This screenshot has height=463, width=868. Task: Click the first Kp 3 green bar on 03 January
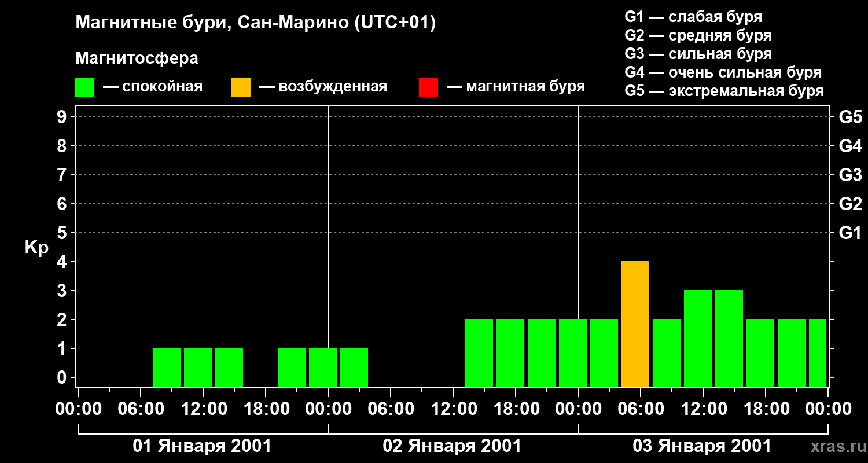pos(698,338)
